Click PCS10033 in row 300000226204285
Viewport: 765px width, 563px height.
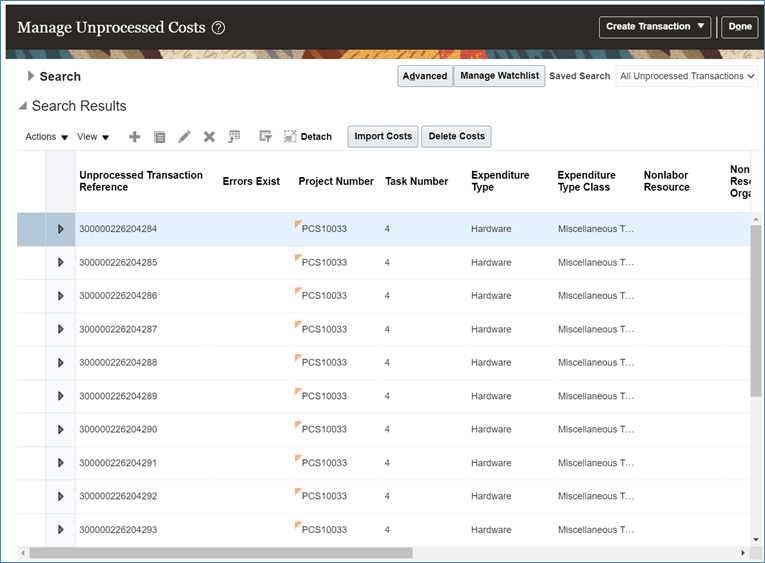click(x=324, y=262)
